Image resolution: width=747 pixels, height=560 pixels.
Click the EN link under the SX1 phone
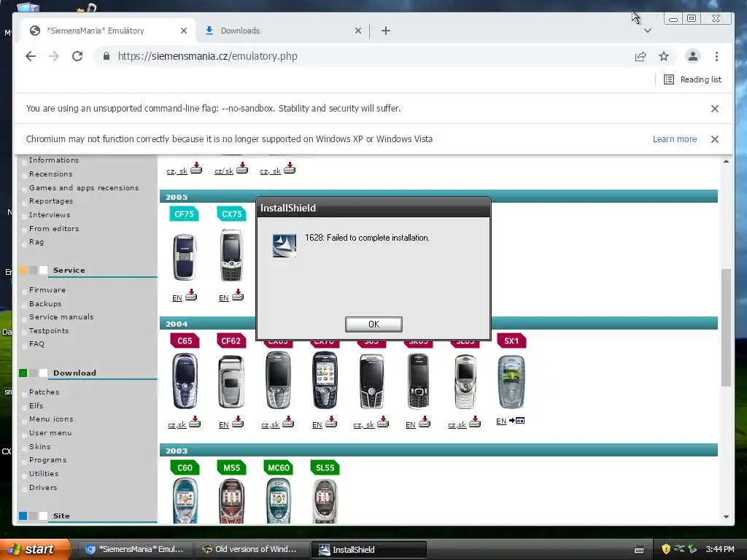click(x=501, y=421)
